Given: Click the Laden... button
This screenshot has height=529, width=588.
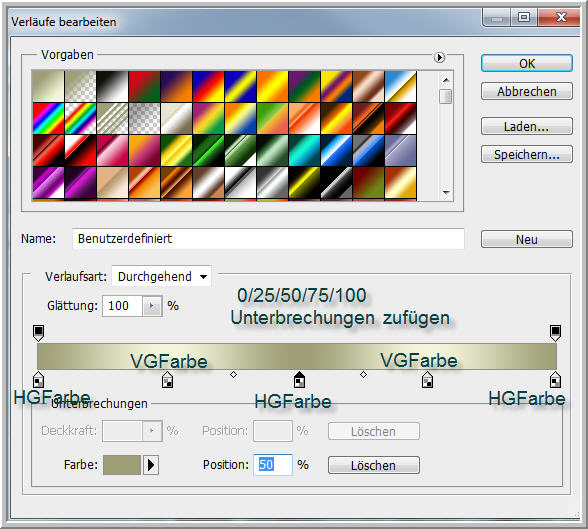Looking at the screenshot, I should point(527,126).
